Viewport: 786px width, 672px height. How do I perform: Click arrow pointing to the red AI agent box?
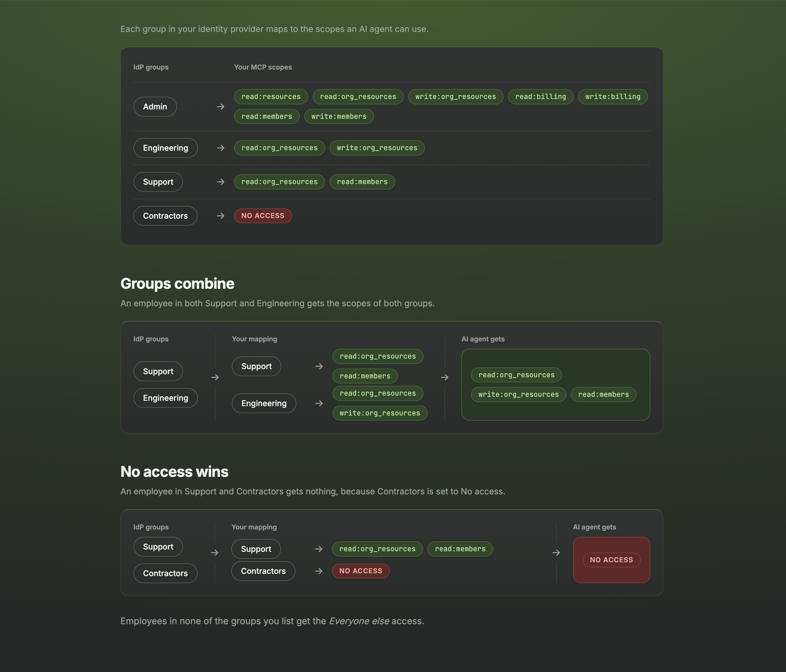tap(556, 553)
